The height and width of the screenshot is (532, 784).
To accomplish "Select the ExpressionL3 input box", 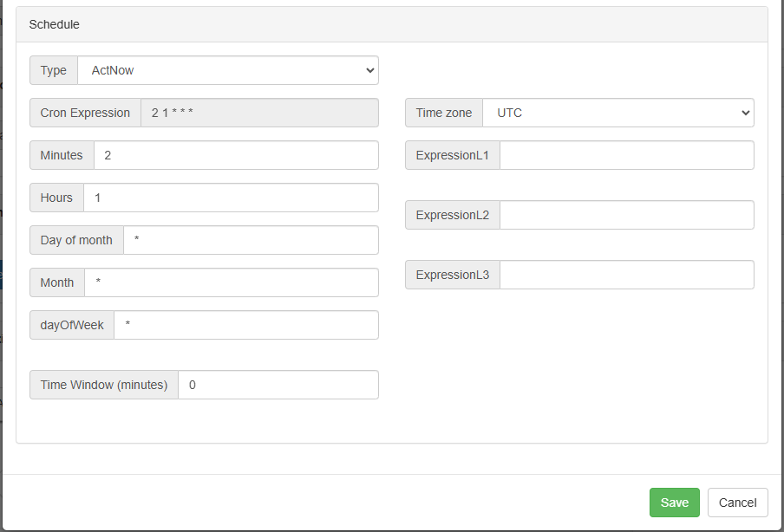I will pos(626,275).
